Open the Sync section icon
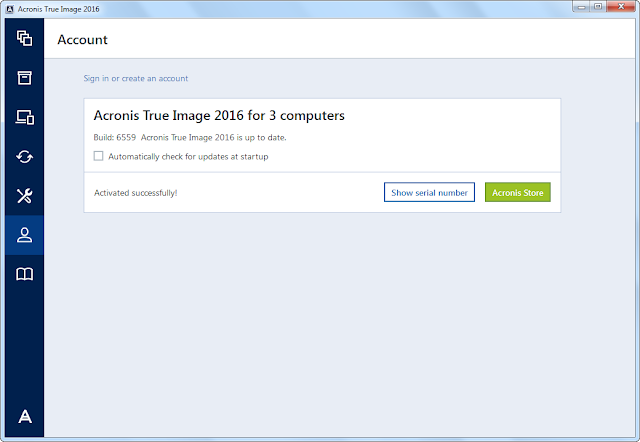The width and height of the screenshot is (640, 442). (x=24, y=157)
